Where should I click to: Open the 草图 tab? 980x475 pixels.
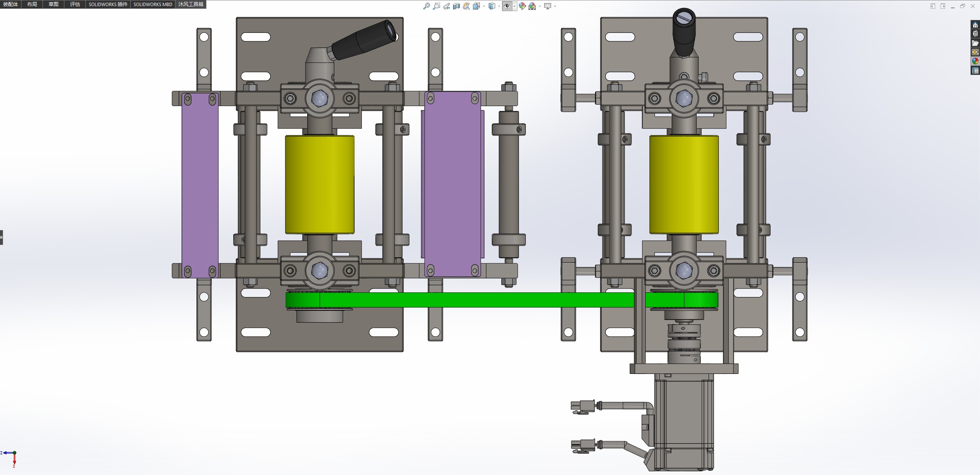[54, 4]
